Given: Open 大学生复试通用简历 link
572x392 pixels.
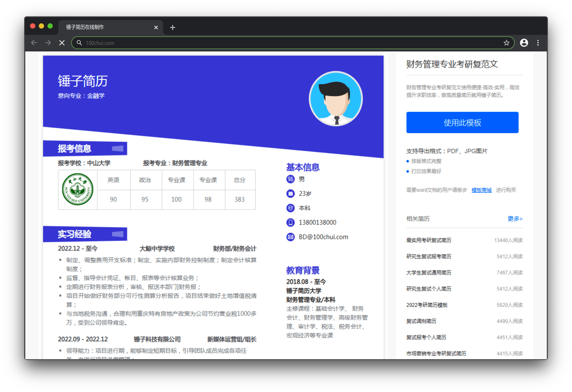Looking at the screenshot, I should (429, 273).
